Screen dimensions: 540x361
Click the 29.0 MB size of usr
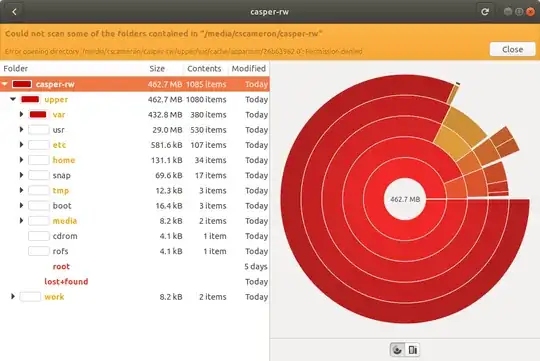point(167,130)
